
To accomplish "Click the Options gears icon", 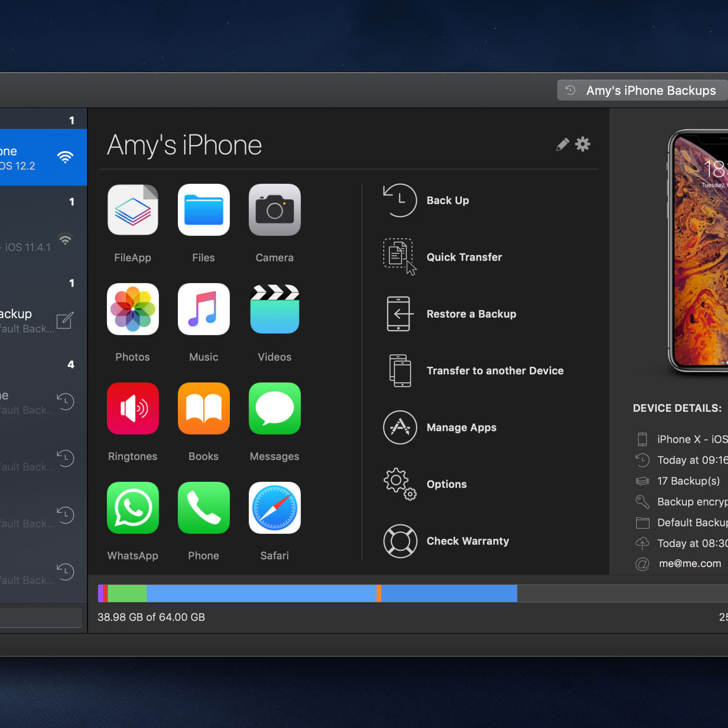I will pos(400,484).
